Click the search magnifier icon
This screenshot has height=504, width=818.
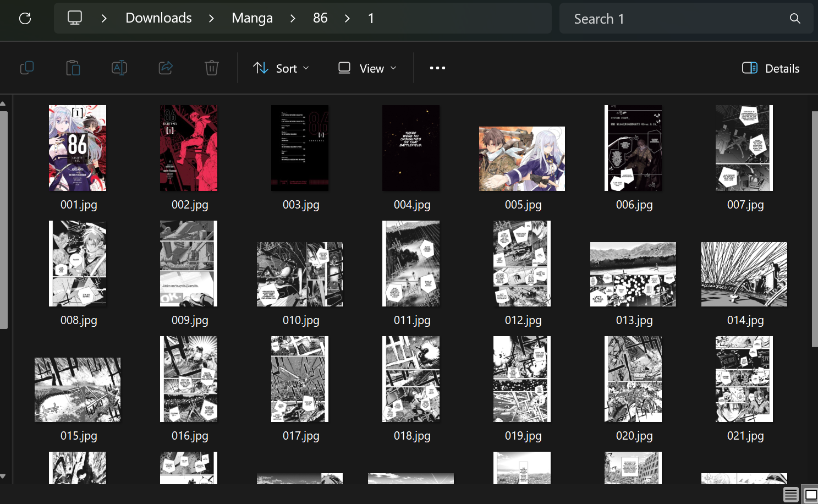click(x=795, y=19)
